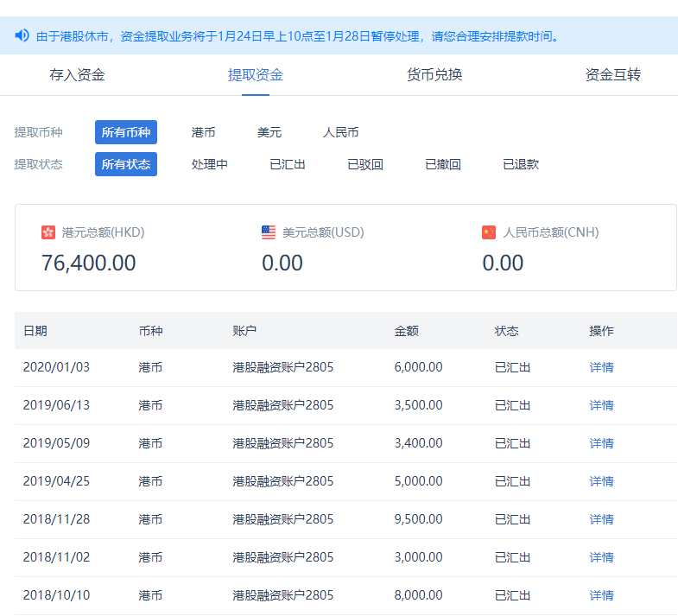
Task: Click the HKD total 76,400.00
Action: tap(89, 263)
